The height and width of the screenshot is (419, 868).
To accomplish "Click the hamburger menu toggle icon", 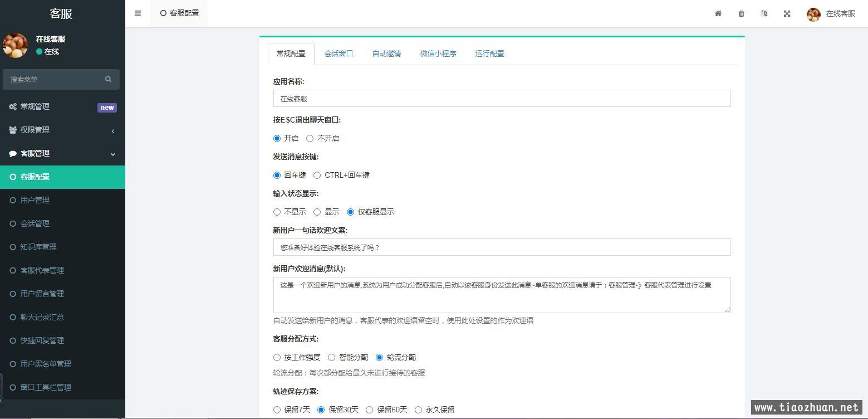I will (138, 13).
